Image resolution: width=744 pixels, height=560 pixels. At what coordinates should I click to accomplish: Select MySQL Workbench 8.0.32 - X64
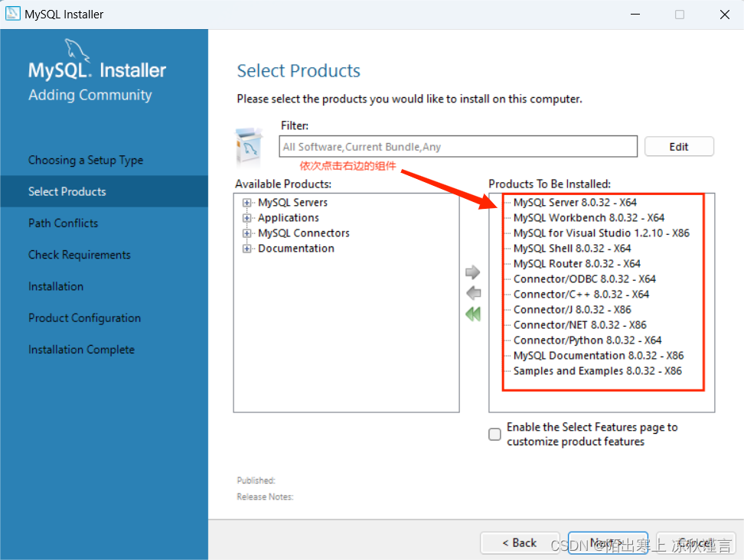[589, 217]
